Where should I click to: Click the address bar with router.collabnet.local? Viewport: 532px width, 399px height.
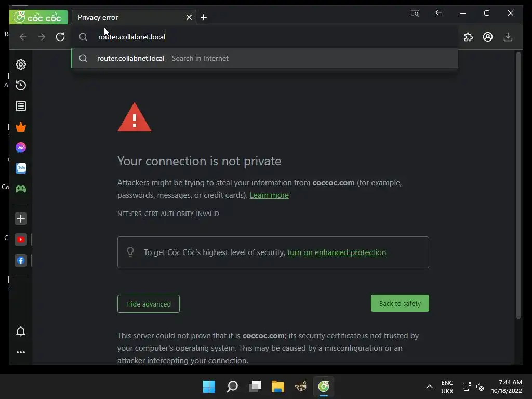[x=264, y=37]
